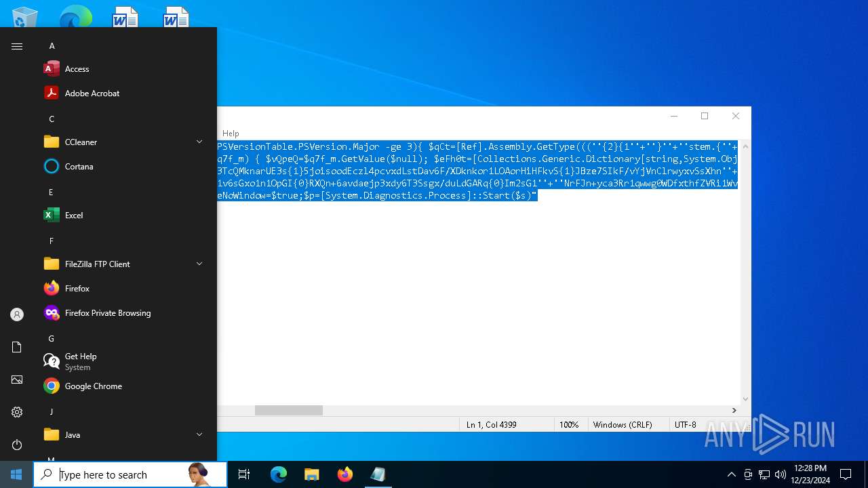Open Access from the Start menu

[125, 69]
